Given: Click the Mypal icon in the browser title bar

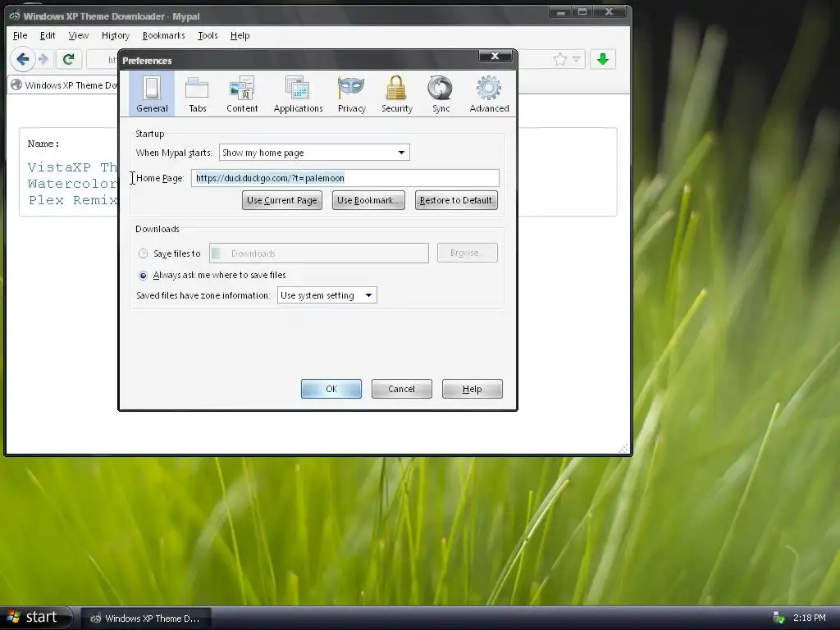Looking at the screenshot, I should tap(14, 16).
